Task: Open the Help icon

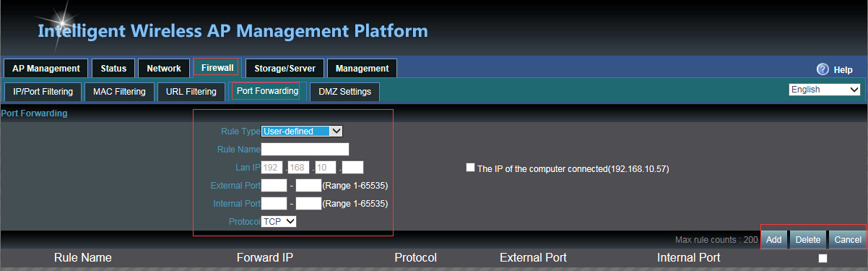Action: pyautogui.click(x=823, y=69)
